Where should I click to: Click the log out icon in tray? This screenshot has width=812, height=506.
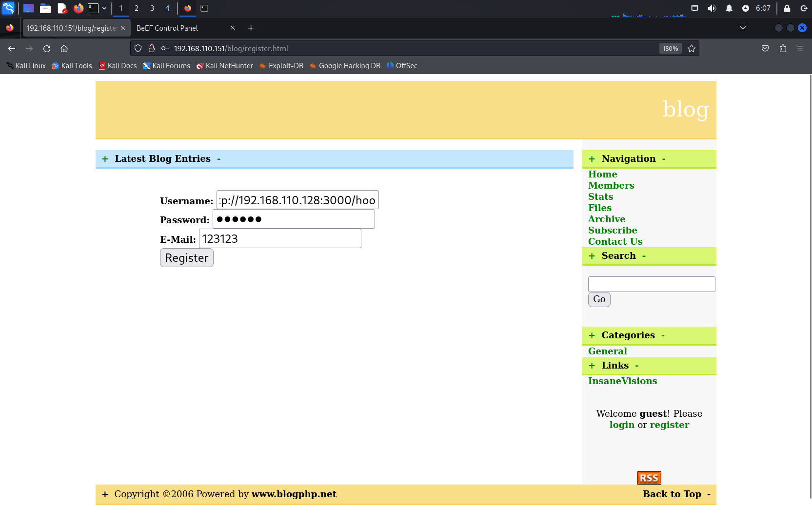click(x=804, y=8)
